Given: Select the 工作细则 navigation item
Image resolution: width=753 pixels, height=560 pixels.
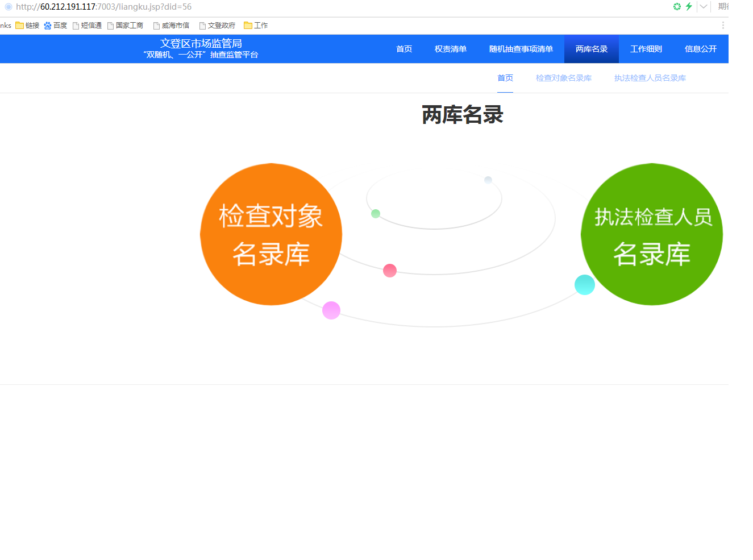Looking at the screenshot, I should click(646, 49).
